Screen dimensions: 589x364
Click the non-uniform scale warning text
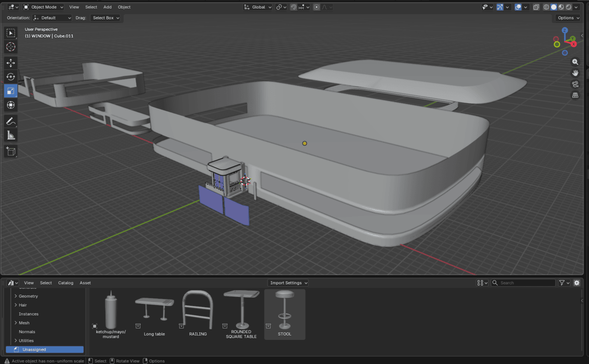48,361
